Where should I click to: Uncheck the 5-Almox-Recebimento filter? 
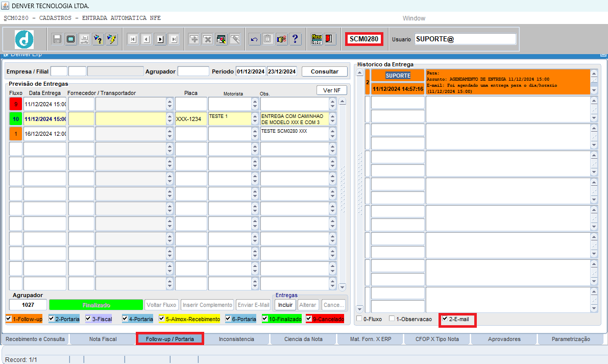click(x=162, y=319)
